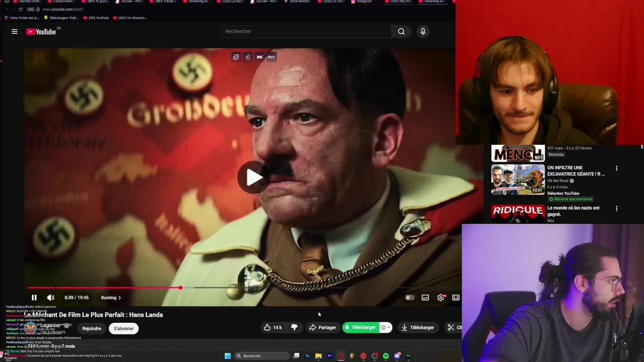Image resolution: width=644 pixels, height=362 pixels.
Task: Open OBS Studio from the taskbar
Action: point(375,356)
